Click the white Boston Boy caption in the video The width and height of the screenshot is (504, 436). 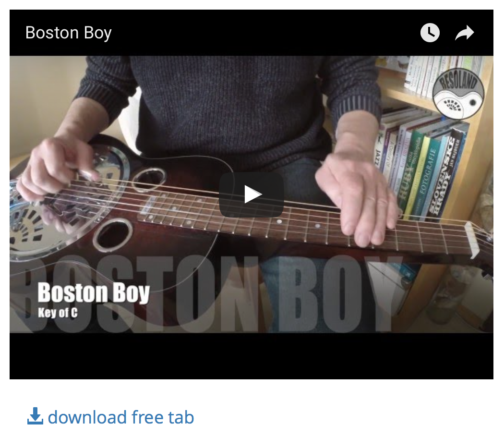pos(94,293)
